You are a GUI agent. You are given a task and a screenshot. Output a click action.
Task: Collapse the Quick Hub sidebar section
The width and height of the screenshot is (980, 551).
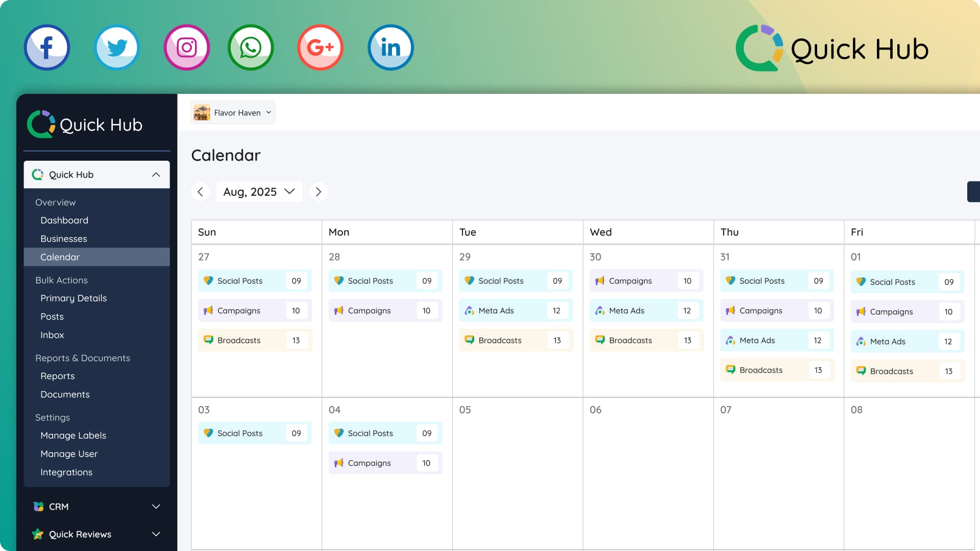pyautogui.click(x=156, y=174)
